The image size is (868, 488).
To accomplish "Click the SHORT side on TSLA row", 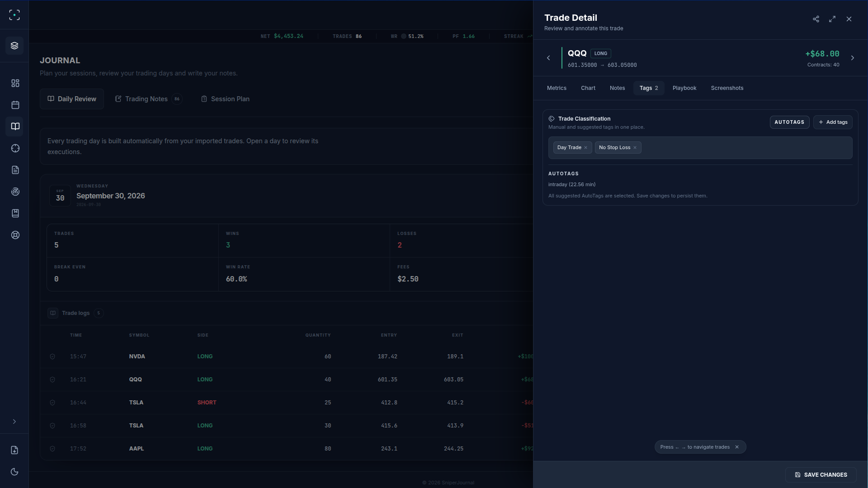I will click(207, 403).
